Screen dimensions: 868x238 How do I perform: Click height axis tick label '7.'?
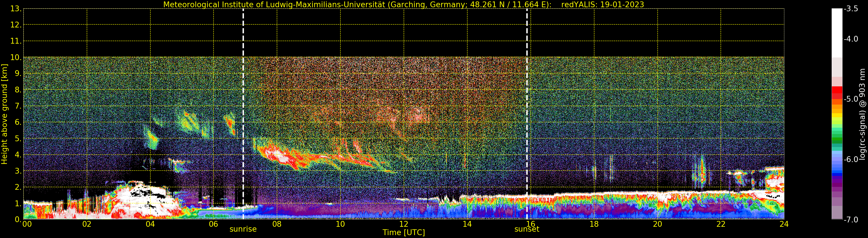[x=18, y=106]
